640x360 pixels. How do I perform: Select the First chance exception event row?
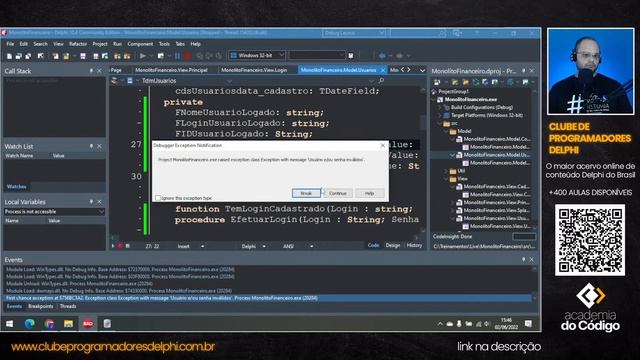tap(267, 298)
